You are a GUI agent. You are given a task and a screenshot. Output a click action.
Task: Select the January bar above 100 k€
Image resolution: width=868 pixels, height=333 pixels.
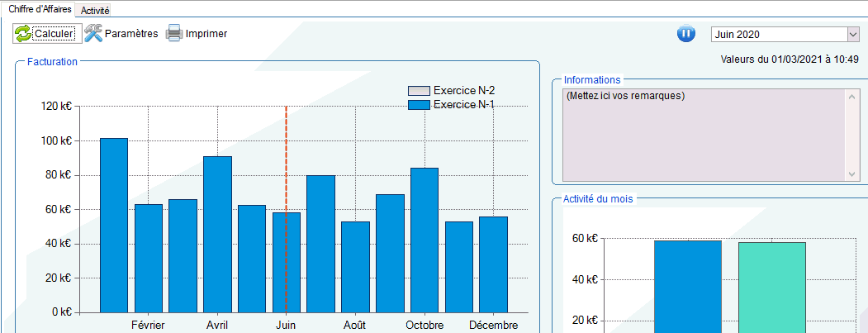point(114,226)
